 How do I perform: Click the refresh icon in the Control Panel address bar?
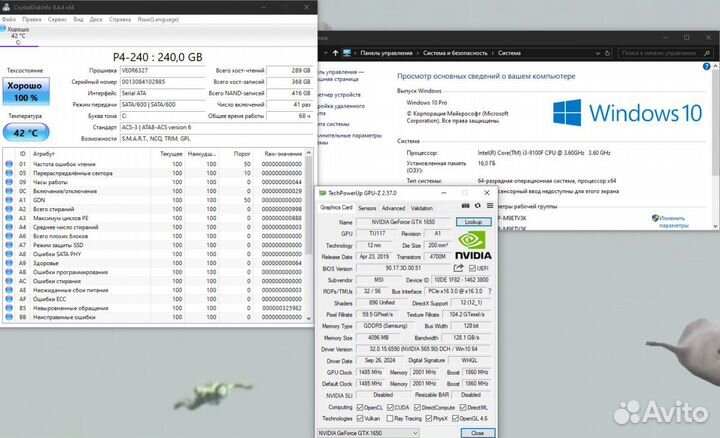(607, 53)
